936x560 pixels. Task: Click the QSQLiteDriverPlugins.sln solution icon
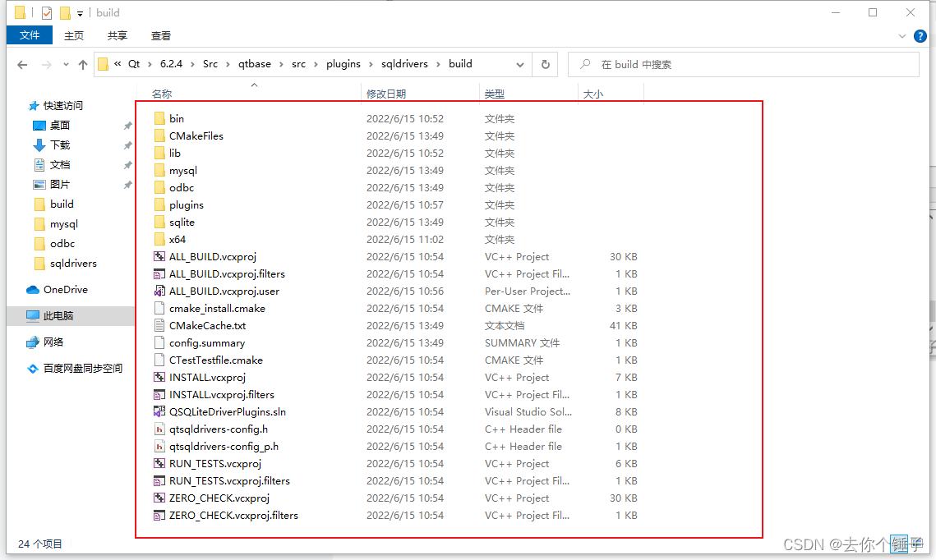159,412
